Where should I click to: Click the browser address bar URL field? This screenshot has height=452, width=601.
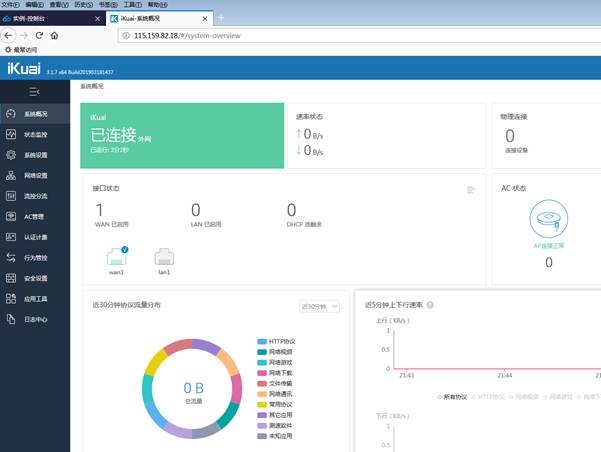(x=300, y=35)
